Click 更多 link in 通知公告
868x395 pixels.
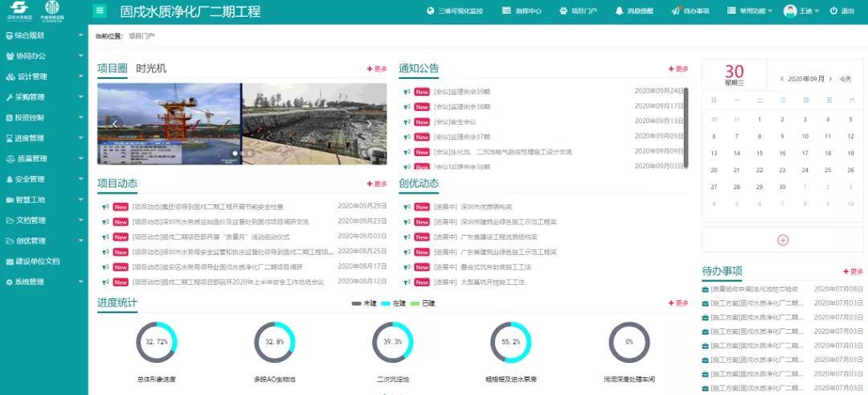pyautogui.click(x=678, y=69)
